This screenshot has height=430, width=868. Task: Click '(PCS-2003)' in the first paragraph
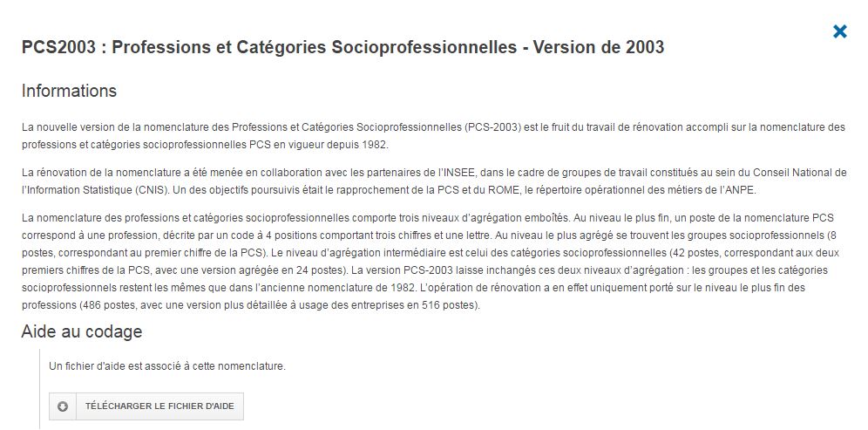(x=492, y=126)
